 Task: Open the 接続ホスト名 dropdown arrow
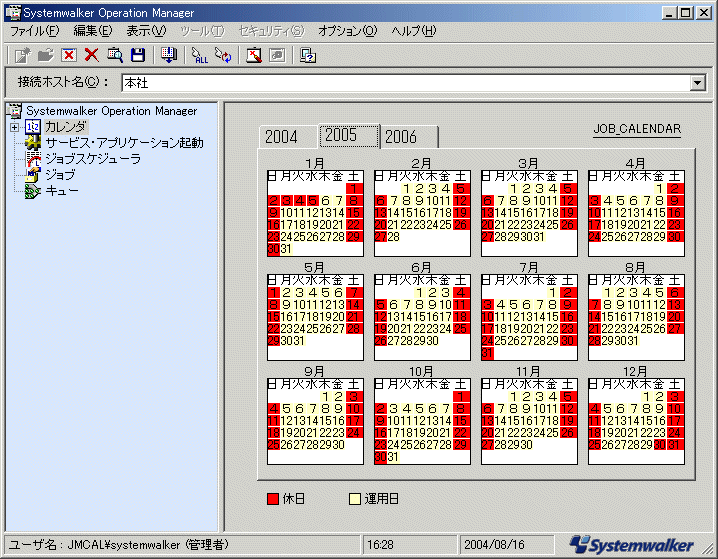[x=697, y=83]
